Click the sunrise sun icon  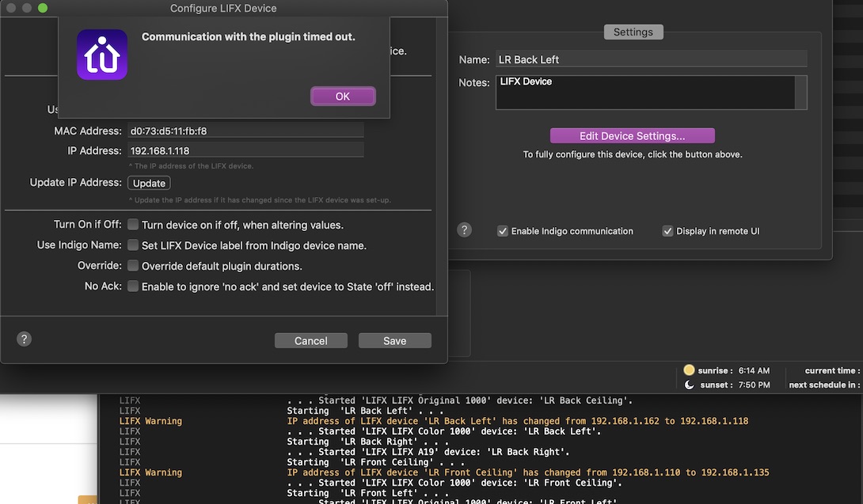coord(689,369)
